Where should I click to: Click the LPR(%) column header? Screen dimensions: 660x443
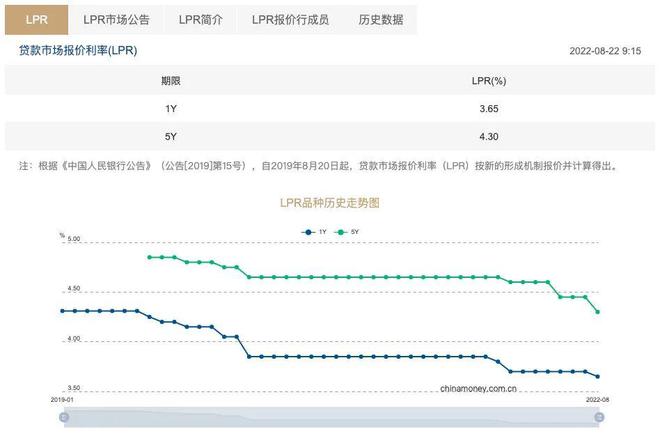[489, 81]
